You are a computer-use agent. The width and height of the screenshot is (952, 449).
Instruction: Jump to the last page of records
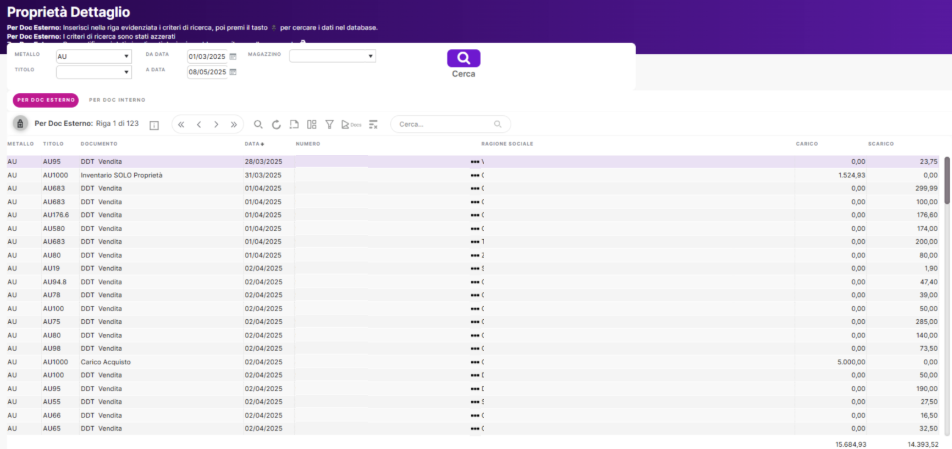(234, 125)
